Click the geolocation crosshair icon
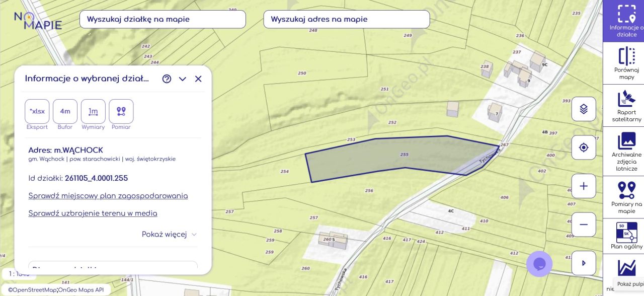644x296 pixels. tap(583, 147)
